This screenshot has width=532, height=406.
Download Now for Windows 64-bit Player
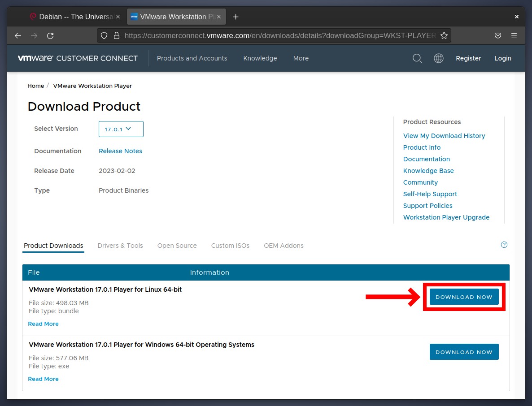[x=464, y=352]
